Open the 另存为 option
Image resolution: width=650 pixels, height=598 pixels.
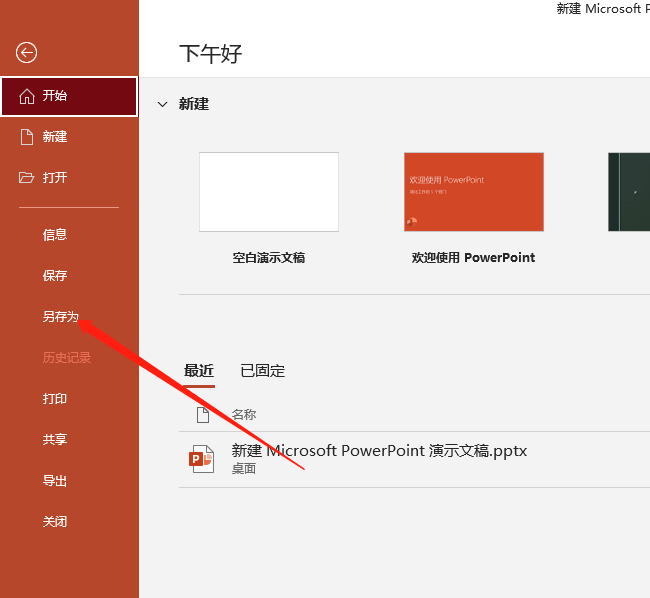pos(60,317)
